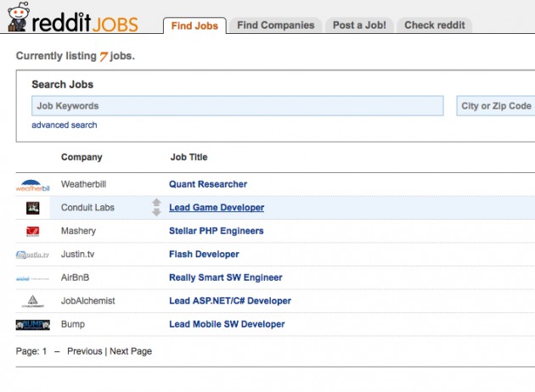Select the Find Jobs tab

[194, 25]
